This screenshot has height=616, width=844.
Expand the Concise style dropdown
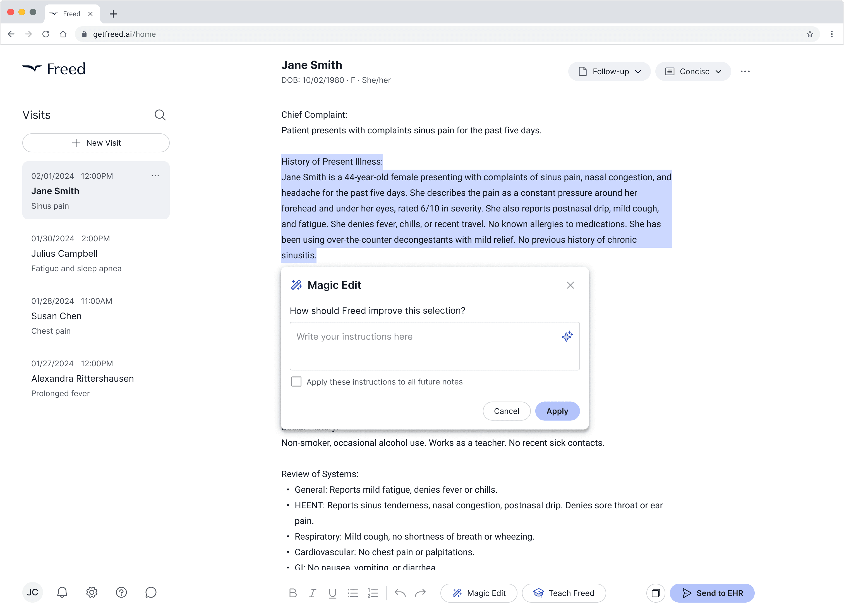[692, 72]
